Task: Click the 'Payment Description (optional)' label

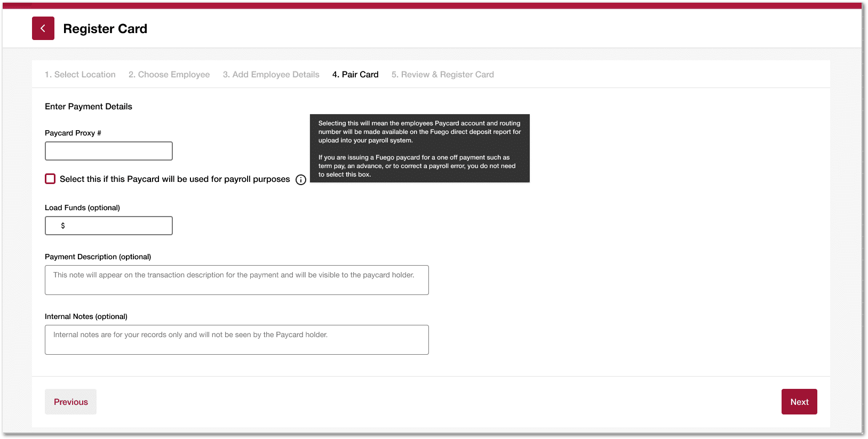Action: tap(98, 257)
